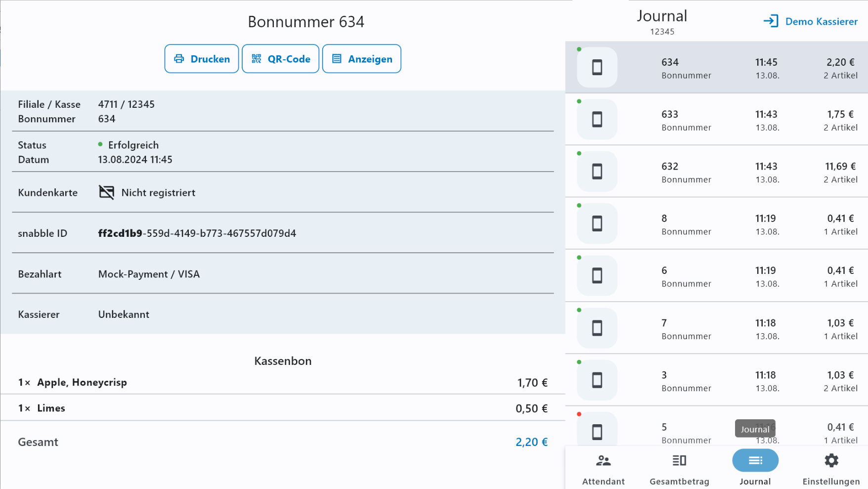Screen dimensions: 868x489
Task: Click the 1,70 € price for Apple
Action: click(x=532, y=383)
